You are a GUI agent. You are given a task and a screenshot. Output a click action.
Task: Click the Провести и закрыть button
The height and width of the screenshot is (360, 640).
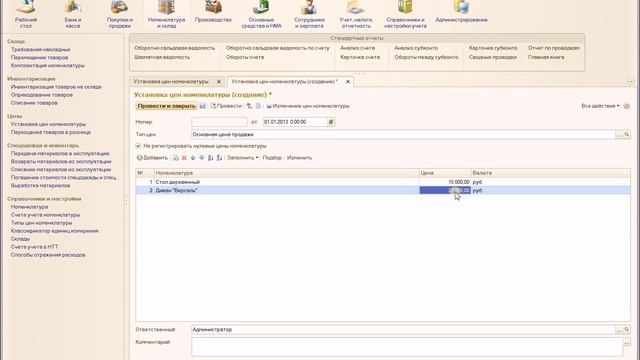pyautogui.click(x=166, y=106)
